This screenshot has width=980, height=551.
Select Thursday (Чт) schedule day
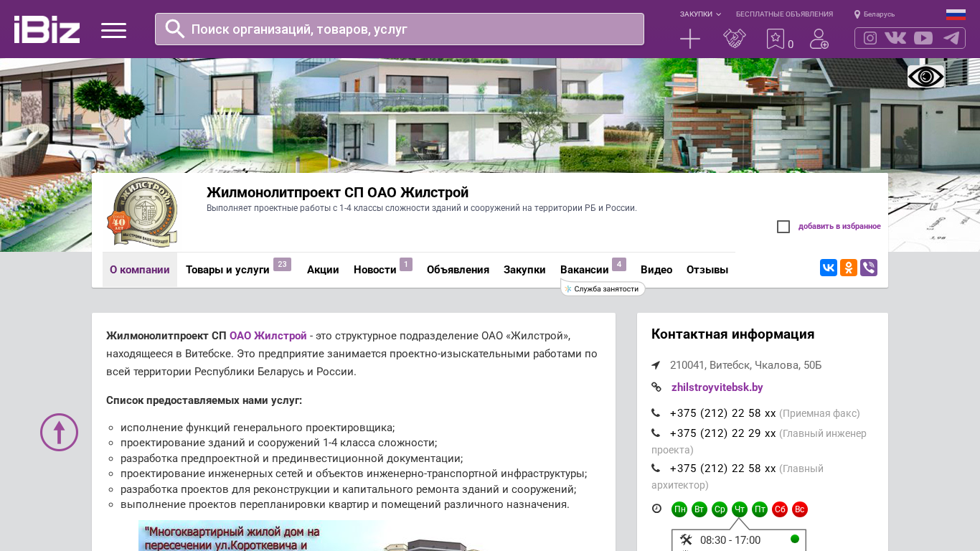pyautogui.click(x=740, y=509)
